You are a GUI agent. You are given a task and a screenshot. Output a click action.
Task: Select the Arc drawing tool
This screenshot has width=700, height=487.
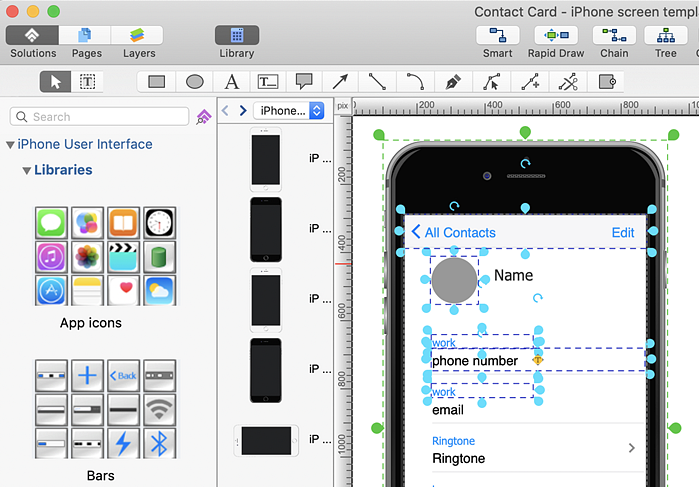414,82
